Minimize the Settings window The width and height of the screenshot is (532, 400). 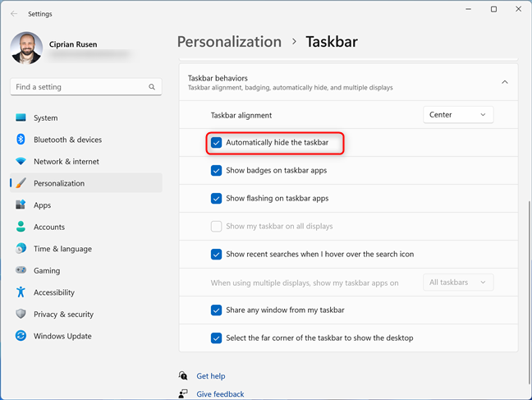469,9
